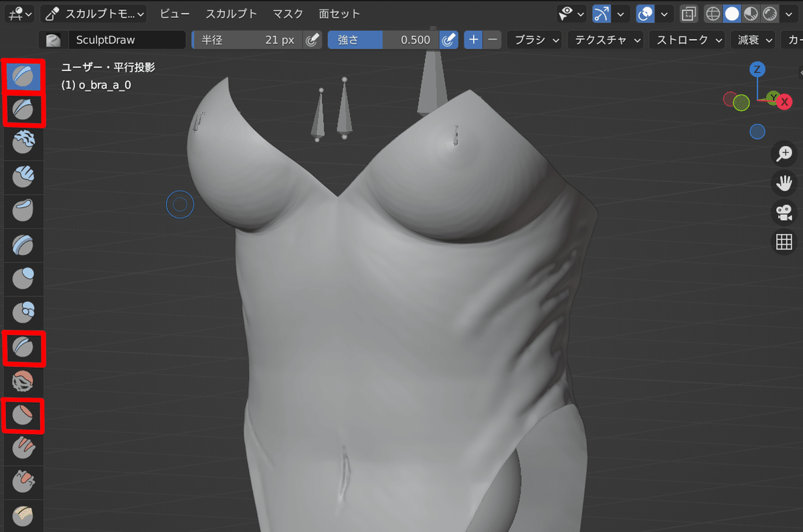Expand the ブラシ settings dropdown
Screen dimensions: 803x532
pyautogui.click(x=535, y=40)
